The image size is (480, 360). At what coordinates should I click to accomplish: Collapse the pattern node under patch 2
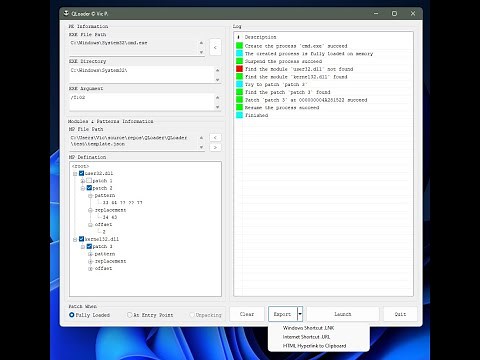pos(90,195)
